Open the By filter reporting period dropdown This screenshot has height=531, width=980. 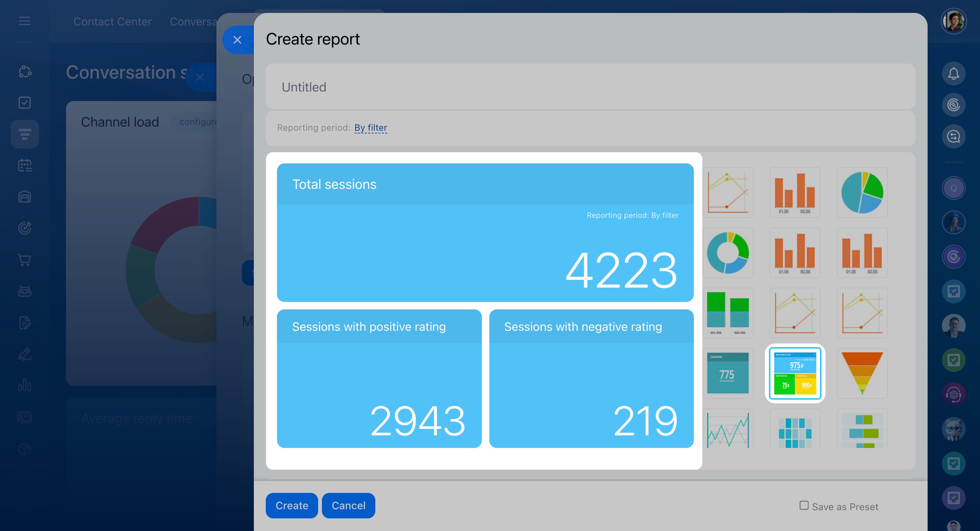[370, 128]
